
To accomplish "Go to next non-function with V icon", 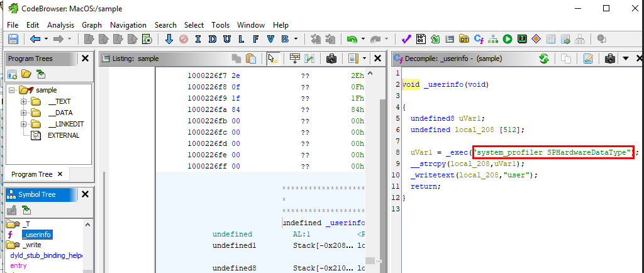I will tap(270, 40).
